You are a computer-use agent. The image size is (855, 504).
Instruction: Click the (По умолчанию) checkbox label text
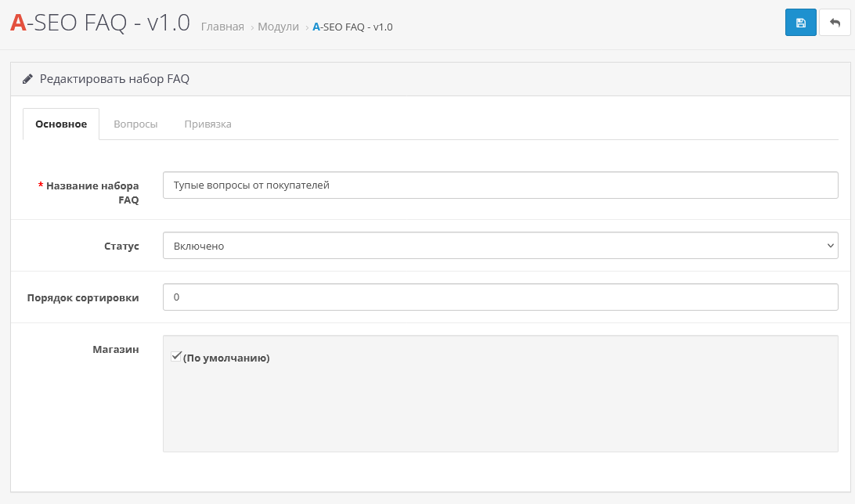tap(226, 358)
